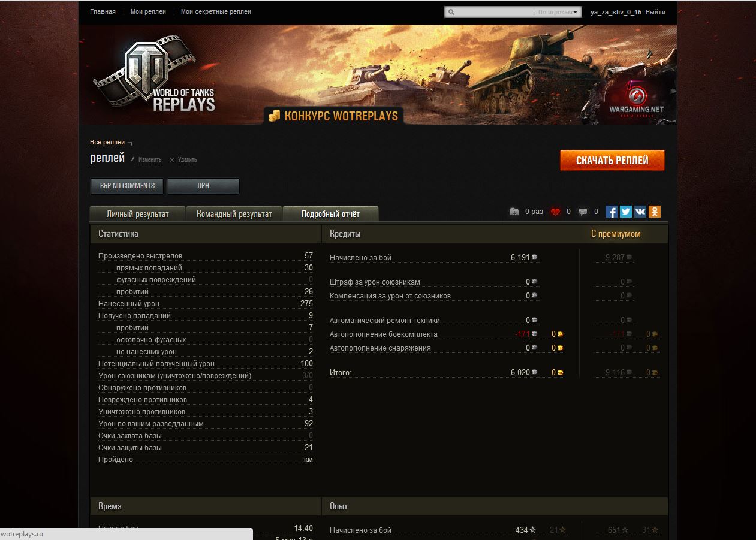Click Штраф за урон союзникам label

click(375, 282)
